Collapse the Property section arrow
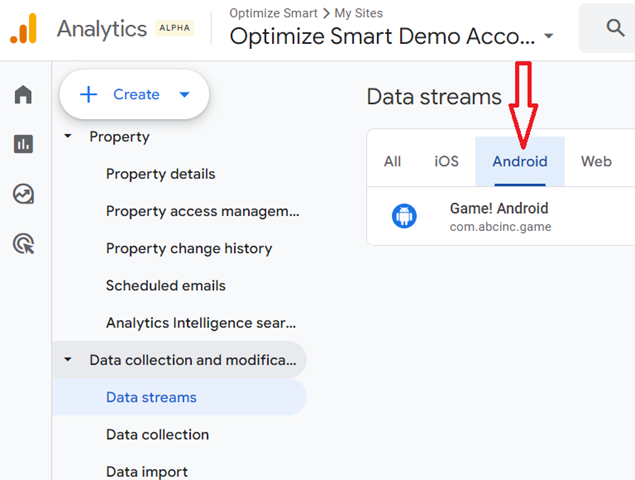Image resolution: width=635 pixels, height=480 pixels. tap(68, 136)
